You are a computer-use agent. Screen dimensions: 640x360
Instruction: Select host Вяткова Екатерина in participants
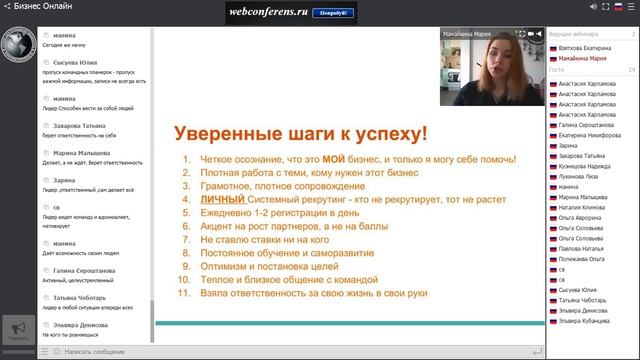pyautogui.click(x=584, y=48)
